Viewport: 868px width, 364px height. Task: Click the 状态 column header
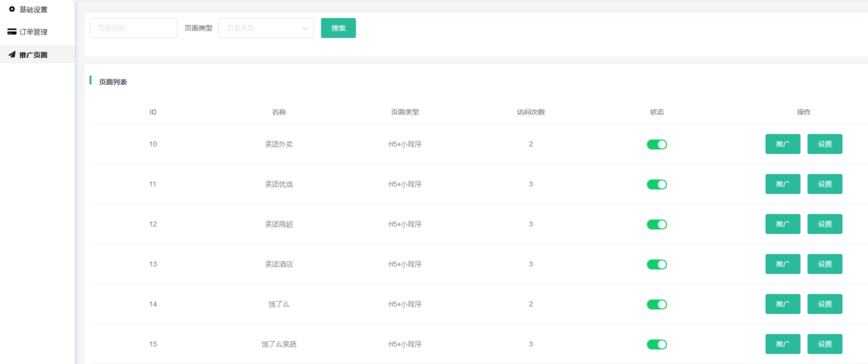[657, 112]
